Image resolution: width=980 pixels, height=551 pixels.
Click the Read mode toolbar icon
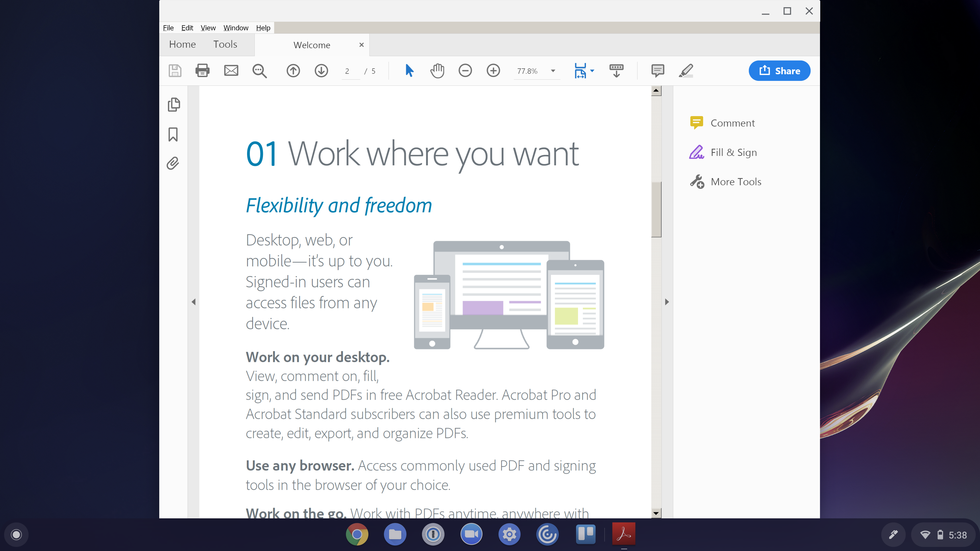tap(616, 71)
